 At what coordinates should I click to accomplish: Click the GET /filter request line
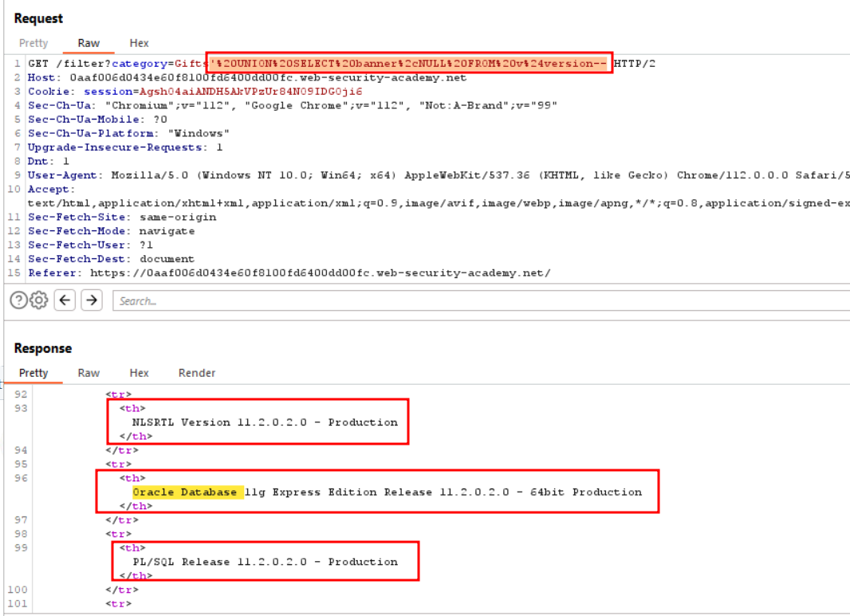pos(341,64)
